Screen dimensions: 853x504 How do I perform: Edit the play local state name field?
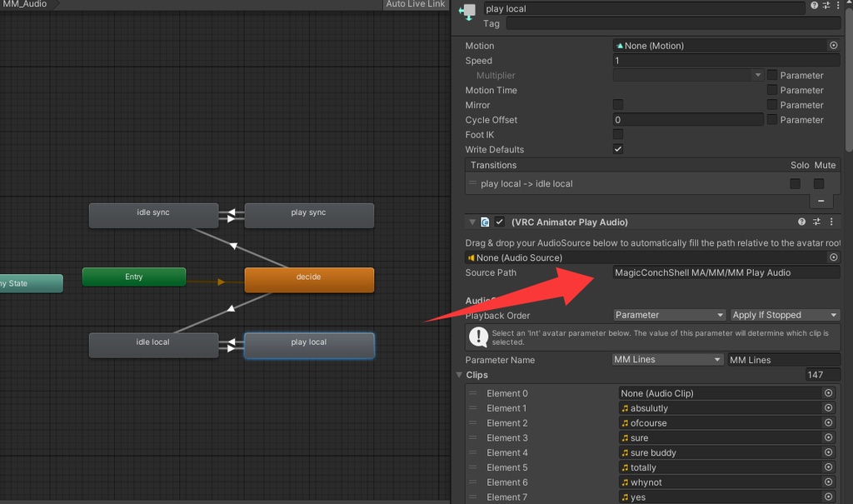click(x=644, y=8)
